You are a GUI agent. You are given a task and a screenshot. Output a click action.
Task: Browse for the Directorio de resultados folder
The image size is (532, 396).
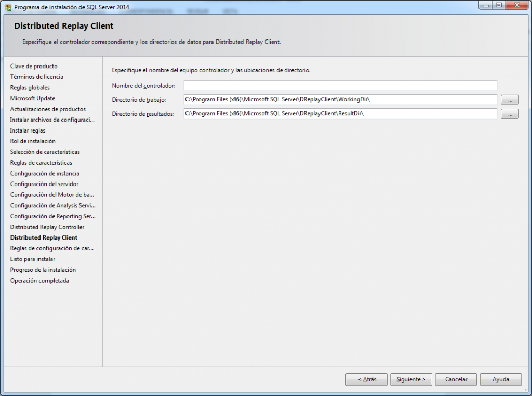click(510, 114)
